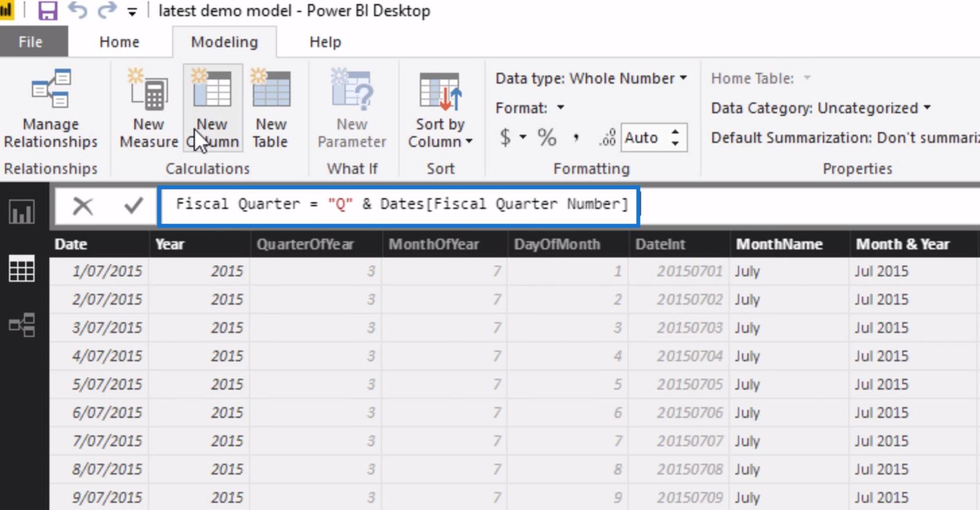980x510 pixels.
Task: Click DateInt cell 20150708
Action: [679, 469]
